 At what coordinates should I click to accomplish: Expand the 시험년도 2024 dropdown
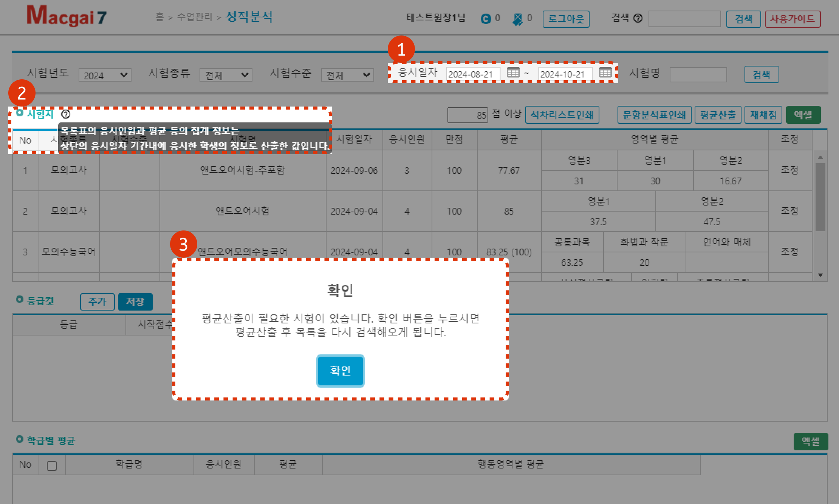(x=105, y=75)
